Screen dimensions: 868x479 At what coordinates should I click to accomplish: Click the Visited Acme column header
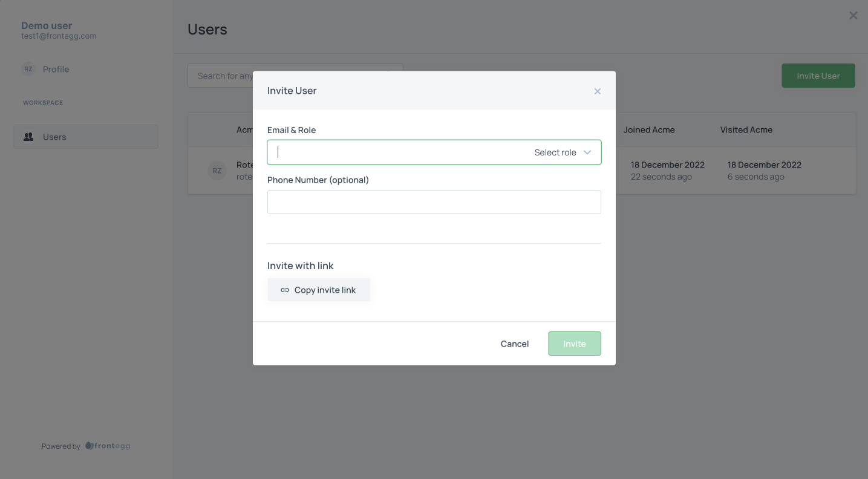(x=746, y=130)
